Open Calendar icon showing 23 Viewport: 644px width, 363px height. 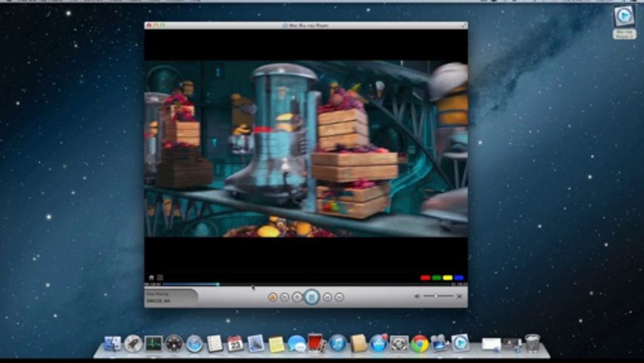(x=235, y=343)
